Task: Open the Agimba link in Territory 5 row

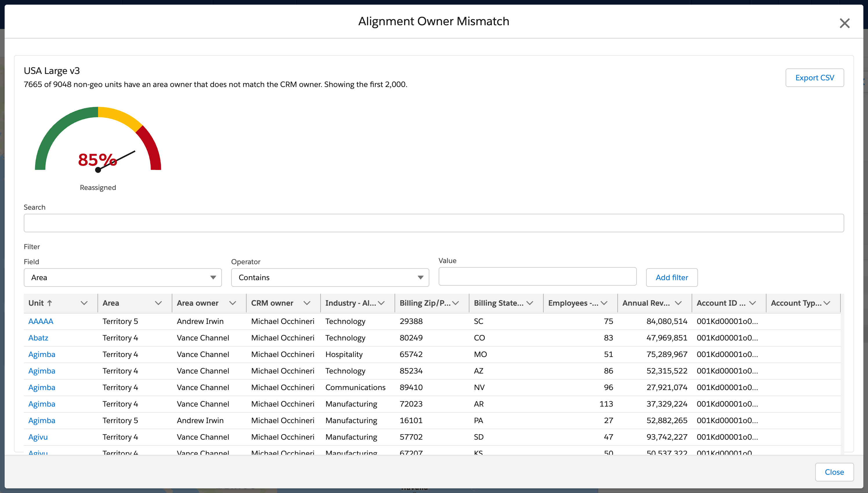Action: (42, 420)
